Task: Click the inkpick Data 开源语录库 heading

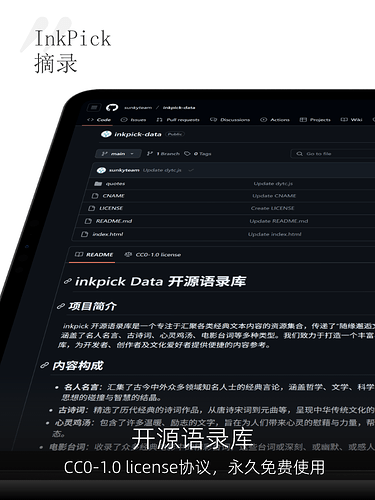Action: (x=160, y=281)
